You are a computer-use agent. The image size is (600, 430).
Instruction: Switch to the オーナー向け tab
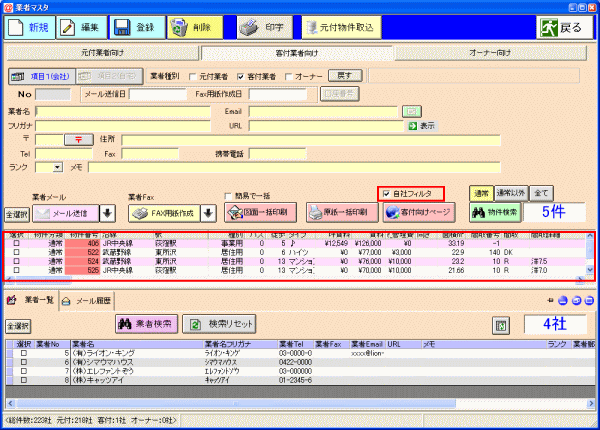pyautogui.click(x=490, y=53)
